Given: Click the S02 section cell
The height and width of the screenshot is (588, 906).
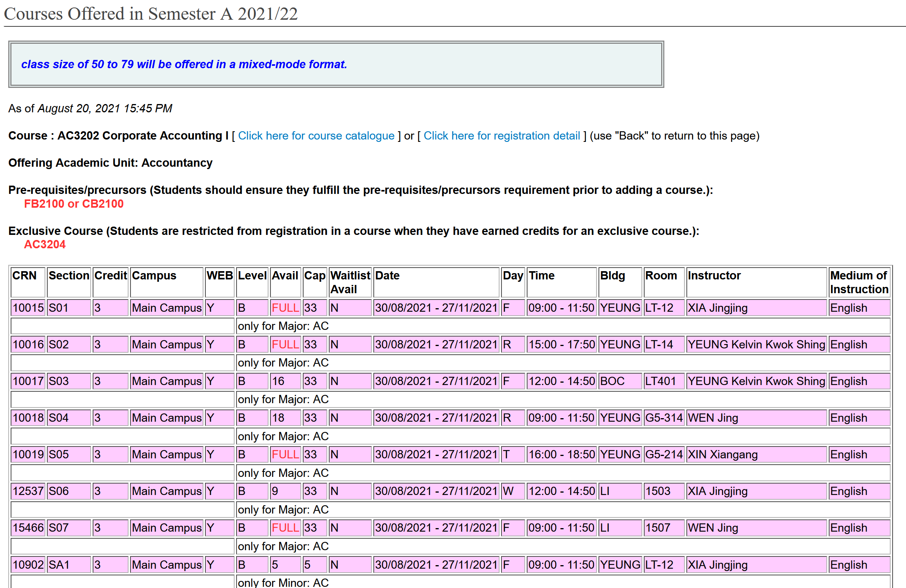Looking at the screenshot, I should pyautogui.click(x=59, y=344).
